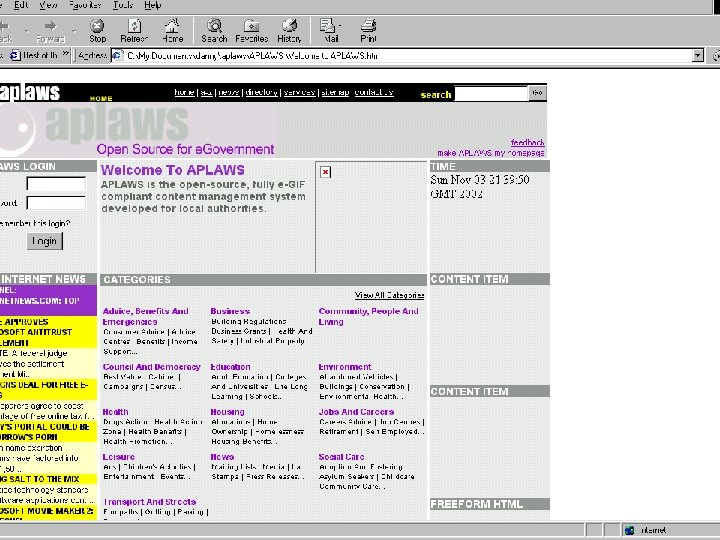Go to the browser Home icon
This screenshot has width=720, height=540.
(x=173, y=30)
